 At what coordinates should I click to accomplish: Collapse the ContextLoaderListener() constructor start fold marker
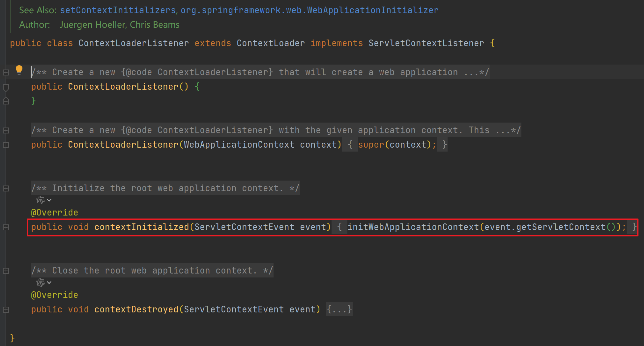6,87
